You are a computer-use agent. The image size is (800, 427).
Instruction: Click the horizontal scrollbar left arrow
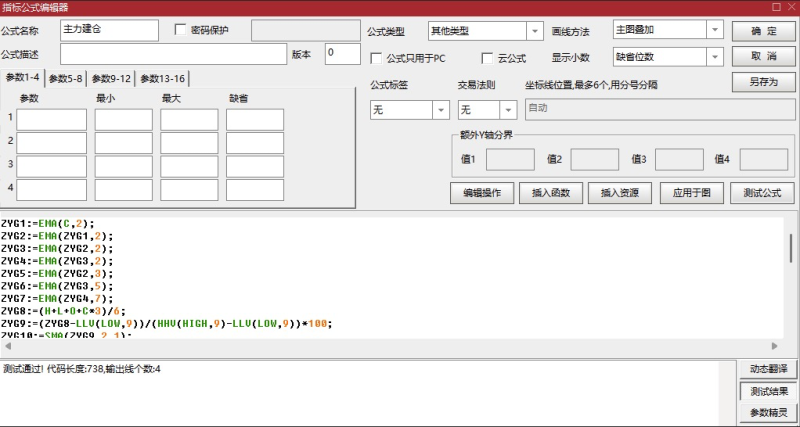click(8, 346)
